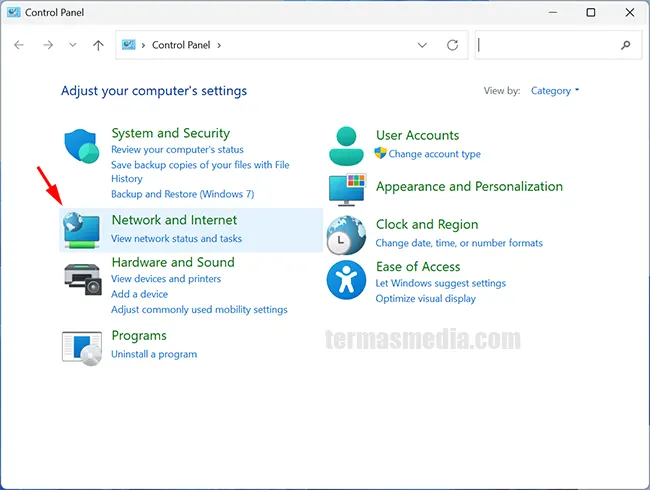Go forward with the right arrow
Image resolution: width=650 pixels, height=490 pixels.
click(48, 45)
